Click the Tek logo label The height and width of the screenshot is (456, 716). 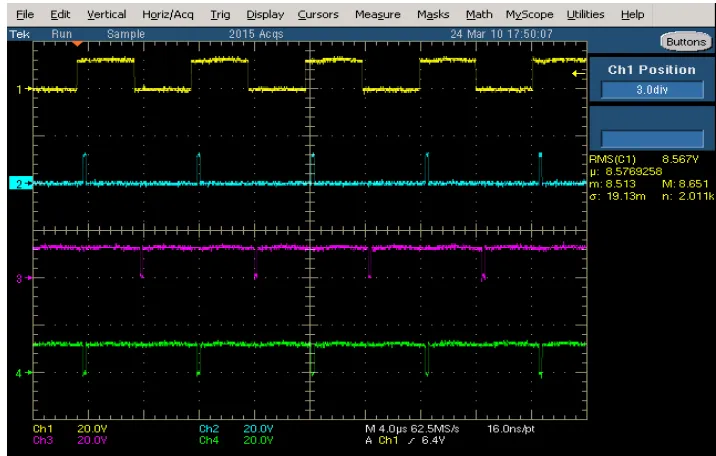click(x=20, y=34)
